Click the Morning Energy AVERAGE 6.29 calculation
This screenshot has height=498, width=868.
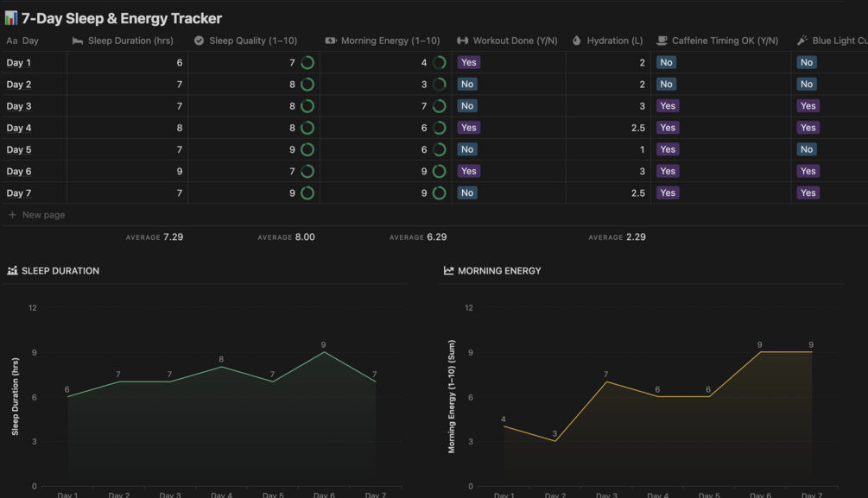click(x=418, y=236)
